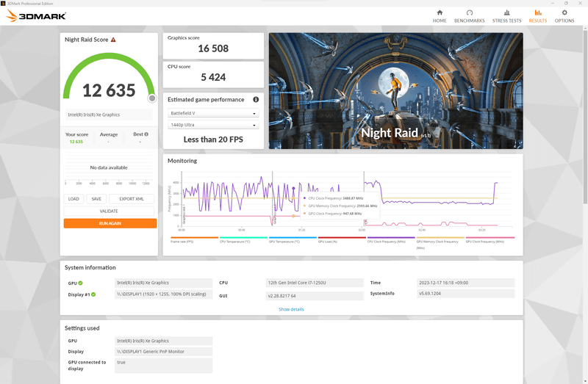Click the Night Raid score 12 635
The height and width of the screenshot is (384, 588).
(x=109, y=90)
